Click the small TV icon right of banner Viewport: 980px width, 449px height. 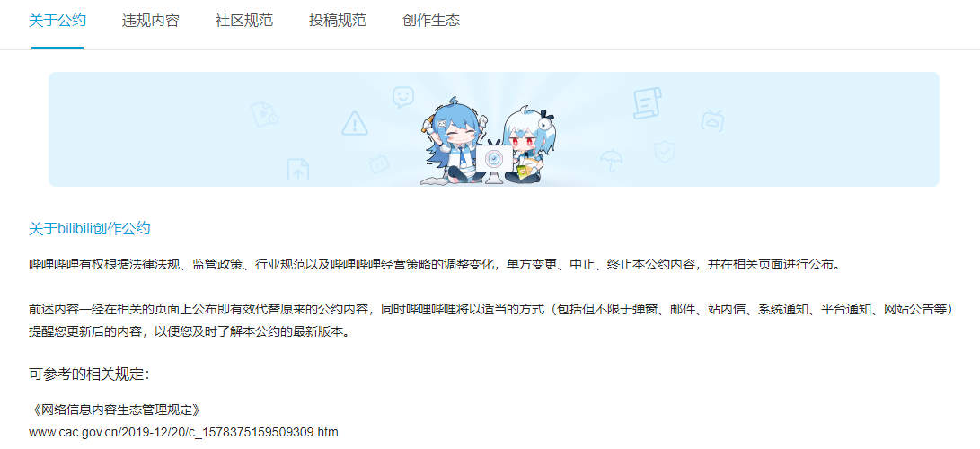pyautogui.click(x=712, y=120)
